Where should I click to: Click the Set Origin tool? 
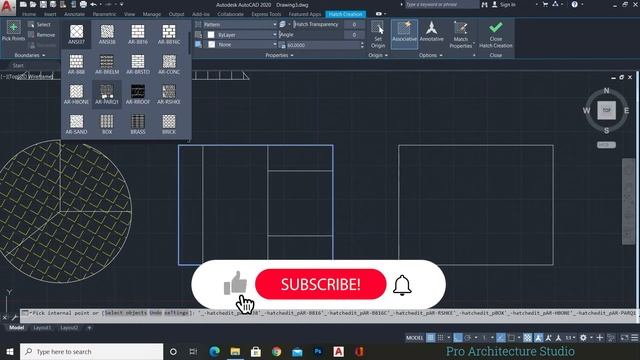click(378, 35)
